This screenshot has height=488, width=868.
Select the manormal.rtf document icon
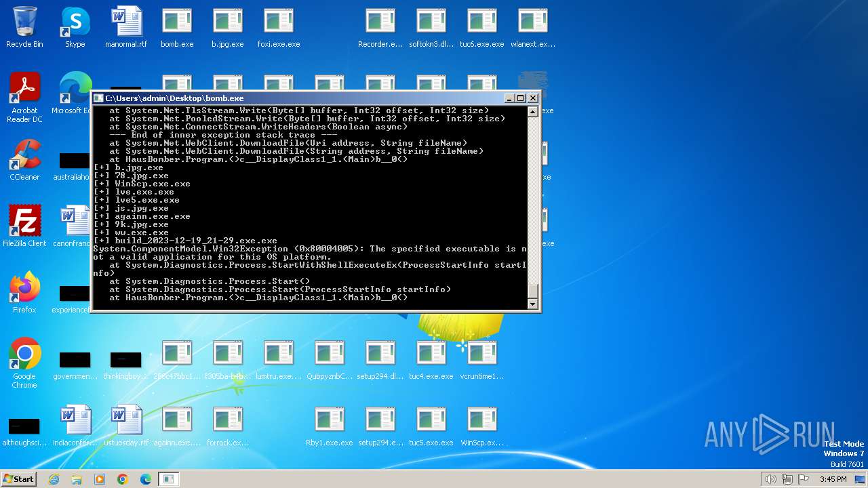click(x=126, y=27)
